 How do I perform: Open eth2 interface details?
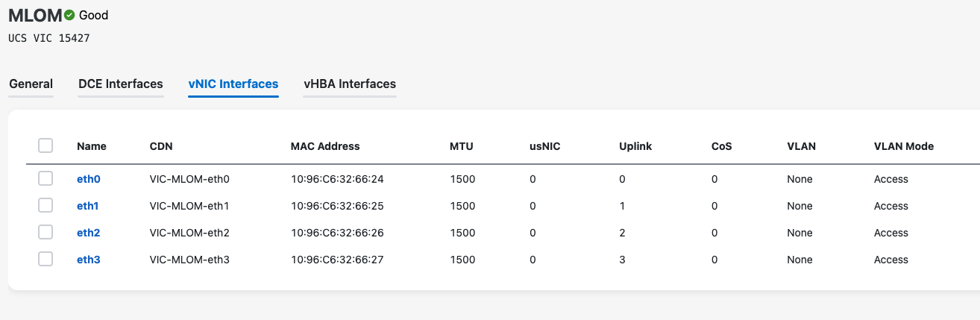88,233
